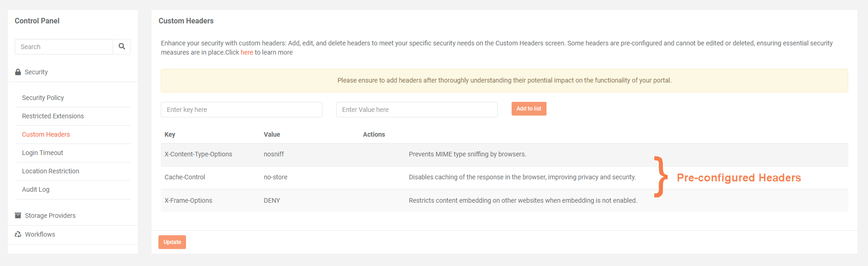The image size is (868, 266).
Task: Select Custom Headers in the sidebar
Action: (x=46, y=134)
